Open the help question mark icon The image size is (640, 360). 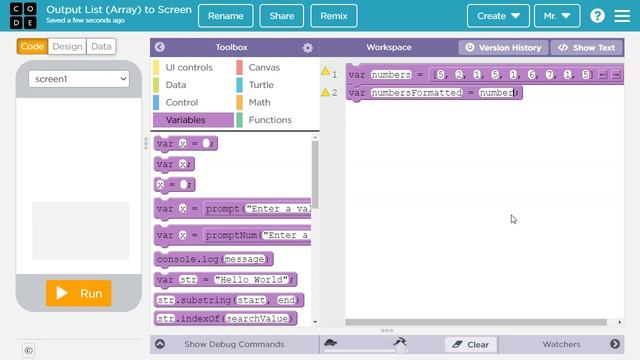[x=597, y=16]
